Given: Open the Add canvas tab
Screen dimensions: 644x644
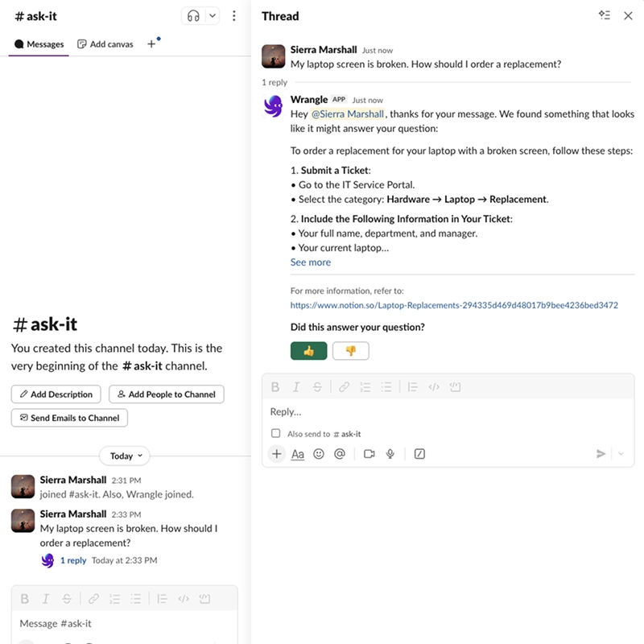Looking at the screenshot, I should pos(105,44).
